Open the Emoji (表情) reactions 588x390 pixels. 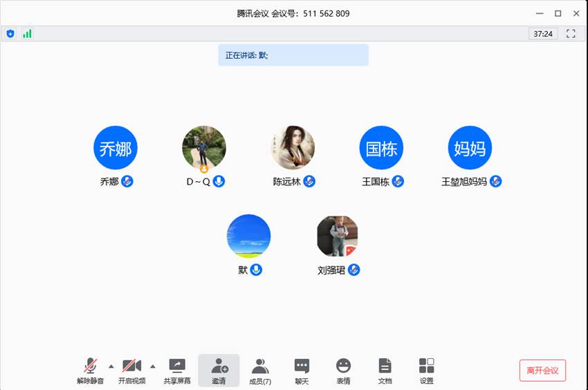click(343, 371)
